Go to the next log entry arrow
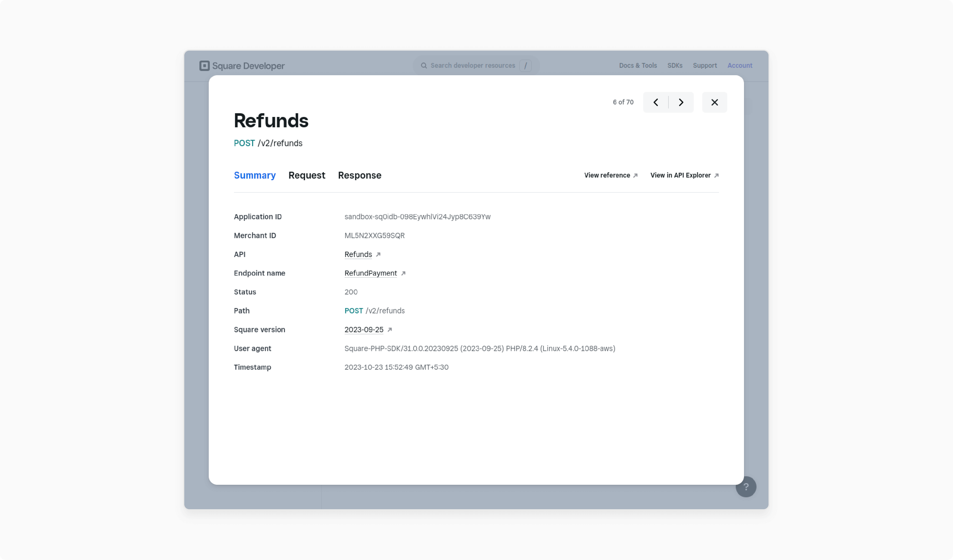 (681, 102)
